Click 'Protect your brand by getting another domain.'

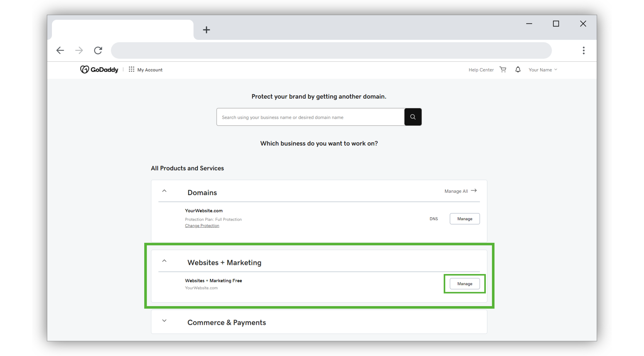(x=319, y=96)
